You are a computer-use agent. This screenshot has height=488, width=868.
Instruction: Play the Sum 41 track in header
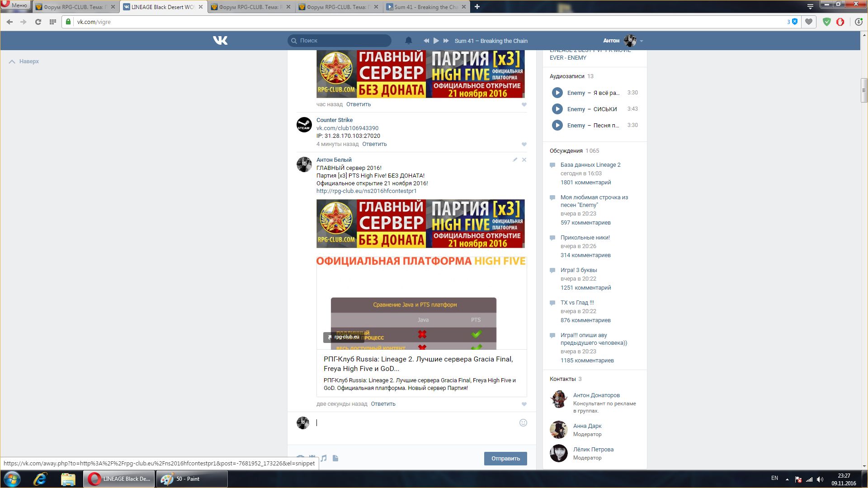[x=436, y=41]
